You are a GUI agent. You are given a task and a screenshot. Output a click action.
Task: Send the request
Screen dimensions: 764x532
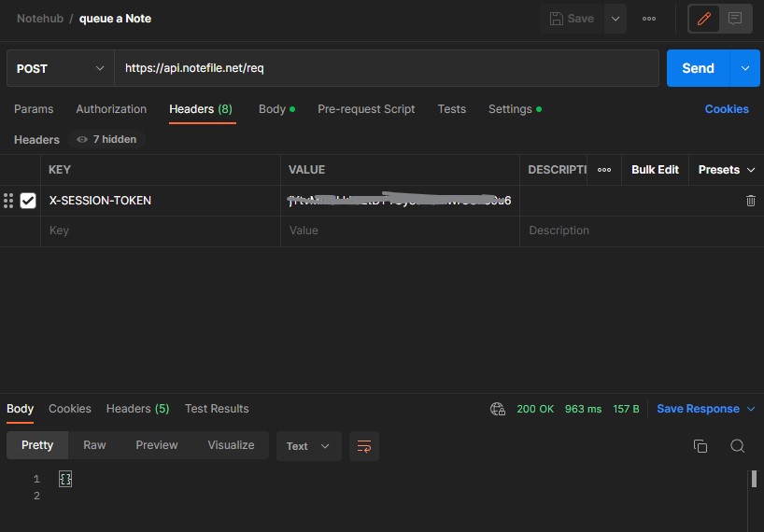[x=698, y=68]
